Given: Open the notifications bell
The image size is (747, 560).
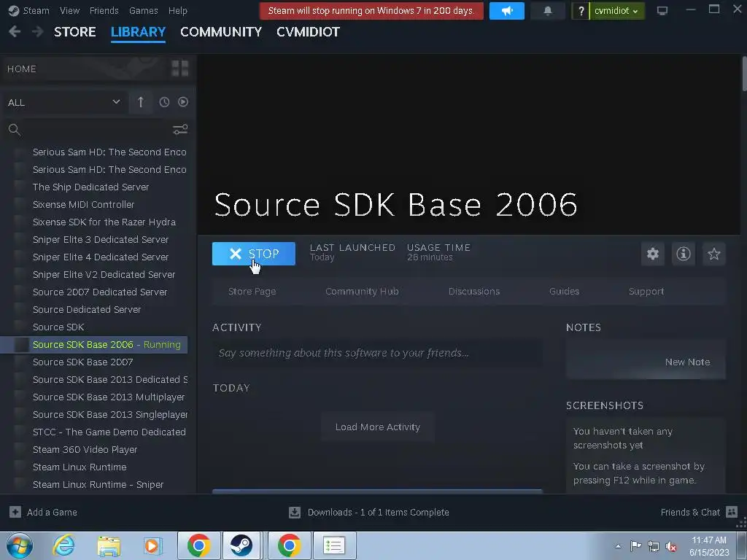Looking at the screenshot, I should coord(548,10).
